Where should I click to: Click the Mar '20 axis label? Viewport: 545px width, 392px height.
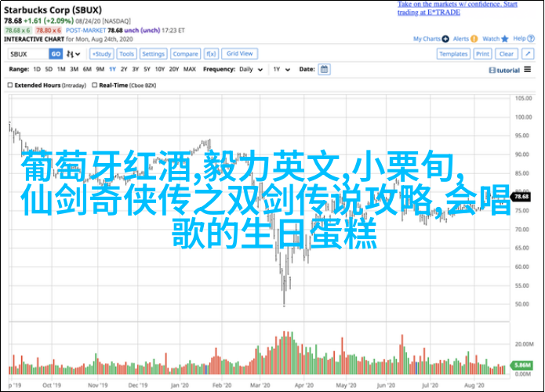tap(260, 385)
